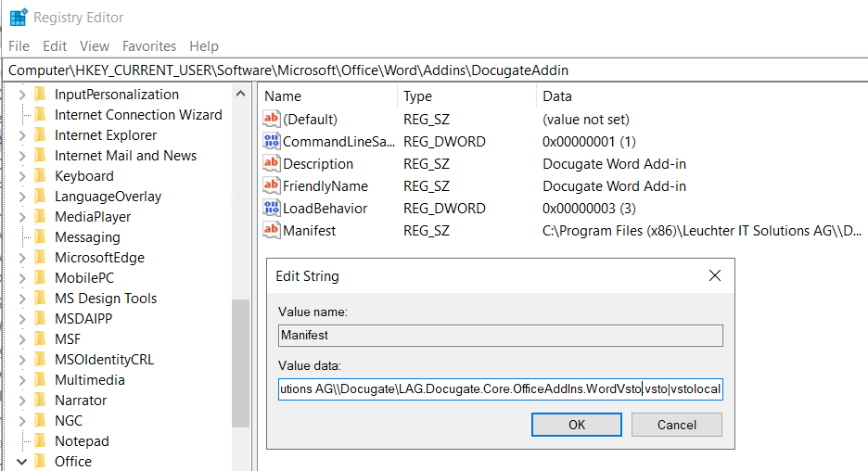
Task: Select the NGC key in the tree
Action: click(69, 421)
